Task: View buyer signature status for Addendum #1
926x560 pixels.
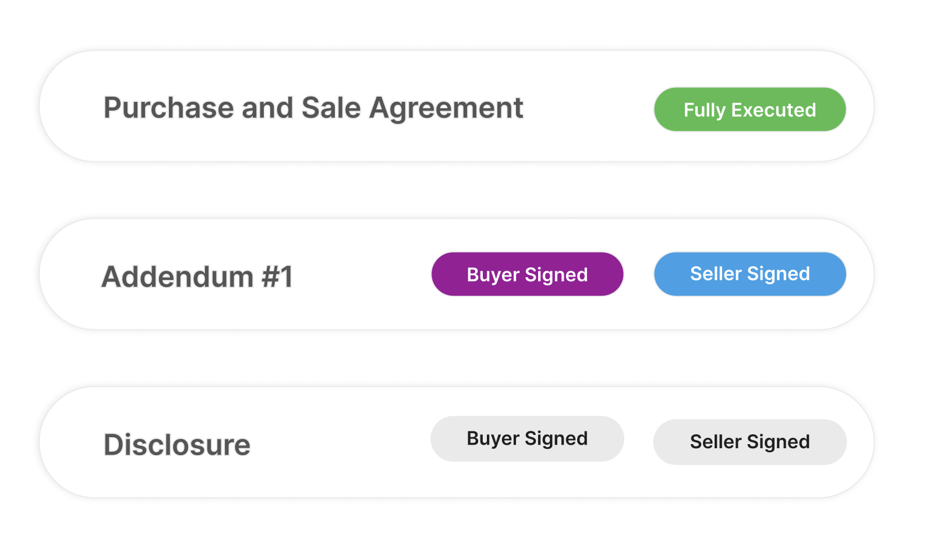Action: 527,274
